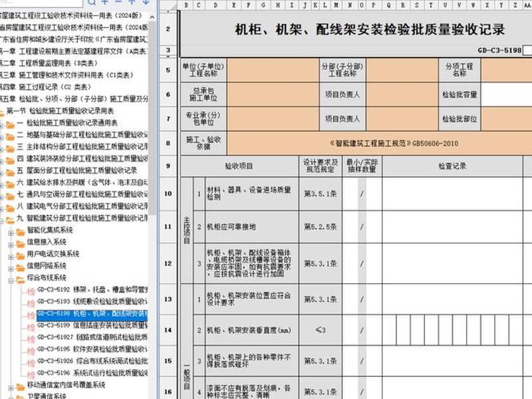
Task: Click the folder icon beside 七 通风与空调分部工程
Action: (x=11, y=196)
